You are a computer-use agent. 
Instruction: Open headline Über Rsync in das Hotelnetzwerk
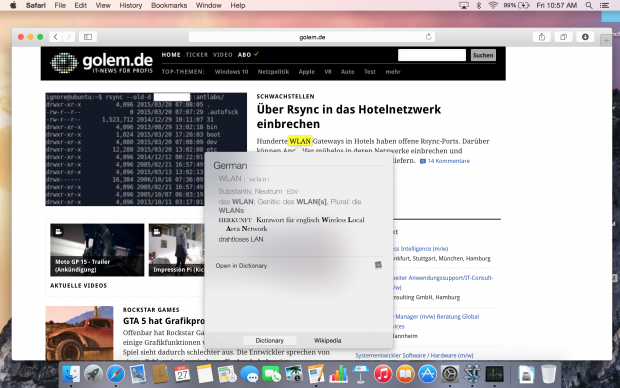349,116
